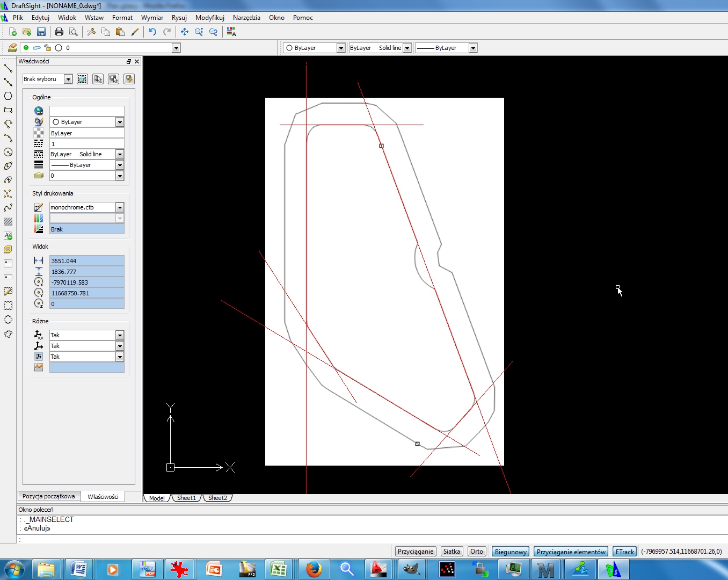This screenshot has width=728, height=580.
Task: Disable ETrack in status bar
Action: pyautogui.click(x=624, y=552)
